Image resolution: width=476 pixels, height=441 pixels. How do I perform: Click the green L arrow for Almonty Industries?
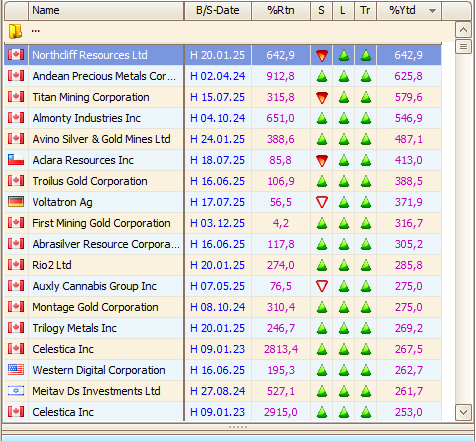point(344,118)
